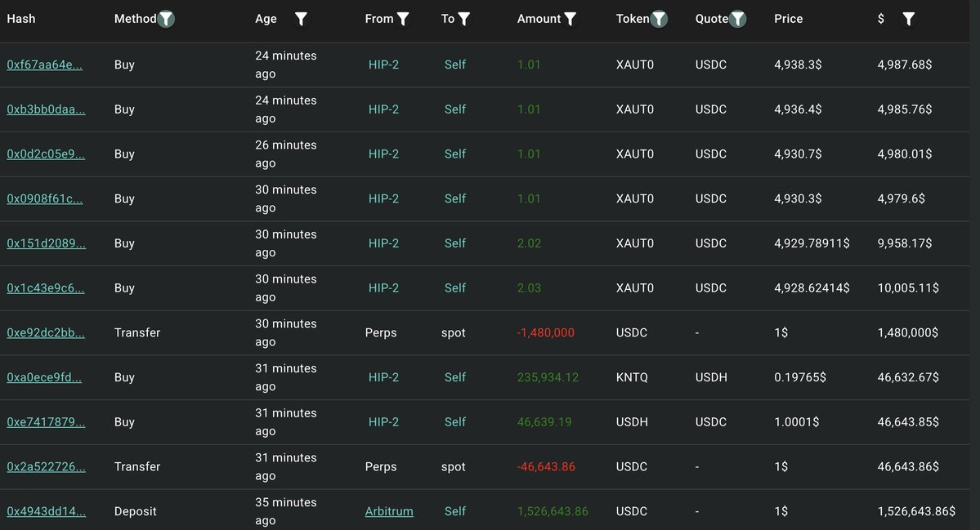
Task: Open the Age column filter
Action: click(x=301, y=19)
